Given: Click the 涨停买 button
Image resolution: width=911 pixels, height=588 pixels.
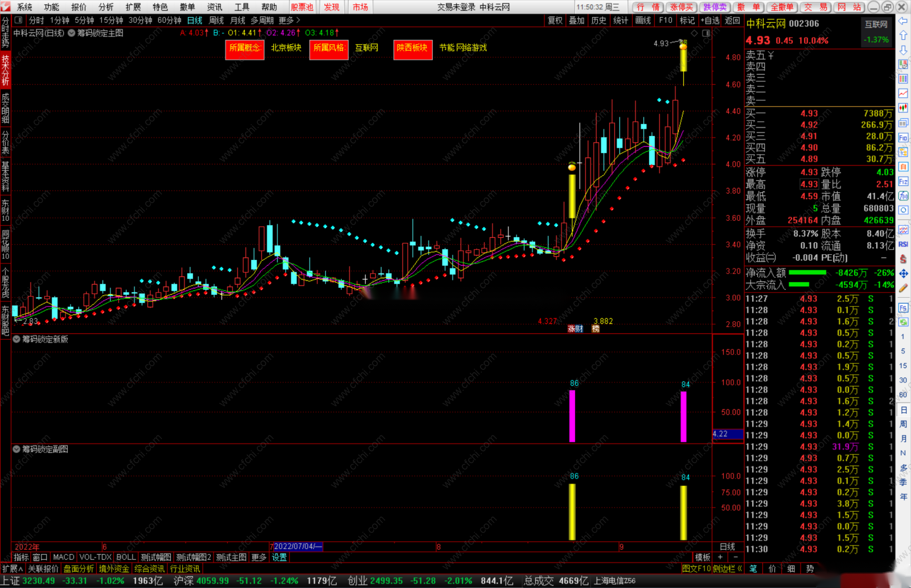Looking at the screenshot, I should tap(681, 7).
